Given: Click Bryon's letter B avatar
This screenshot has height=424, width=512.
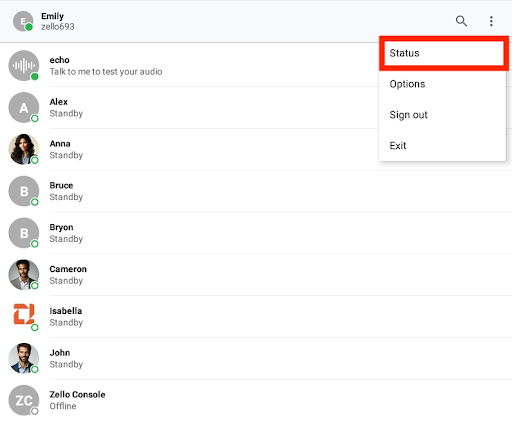Looking at the screenshot, I should click(x=24, y=233).
